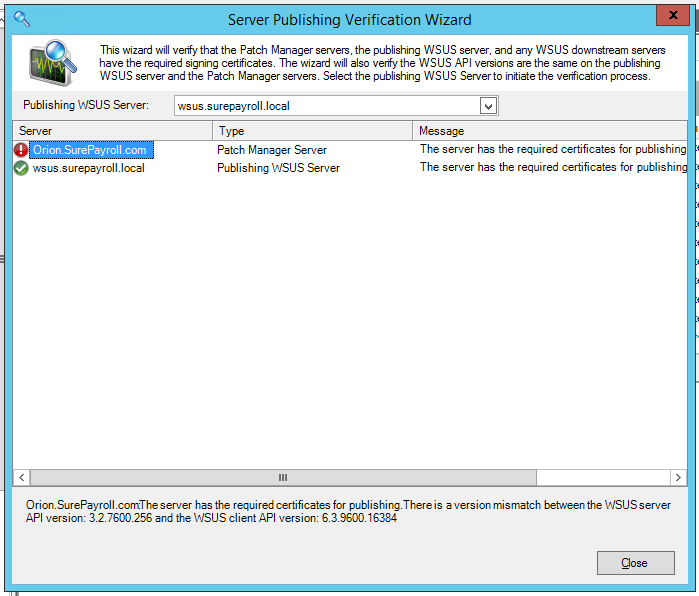The image size is (699, 596).
Task: Click message cell for wsus.surepayroll.local row
Action: pos(553,167)
